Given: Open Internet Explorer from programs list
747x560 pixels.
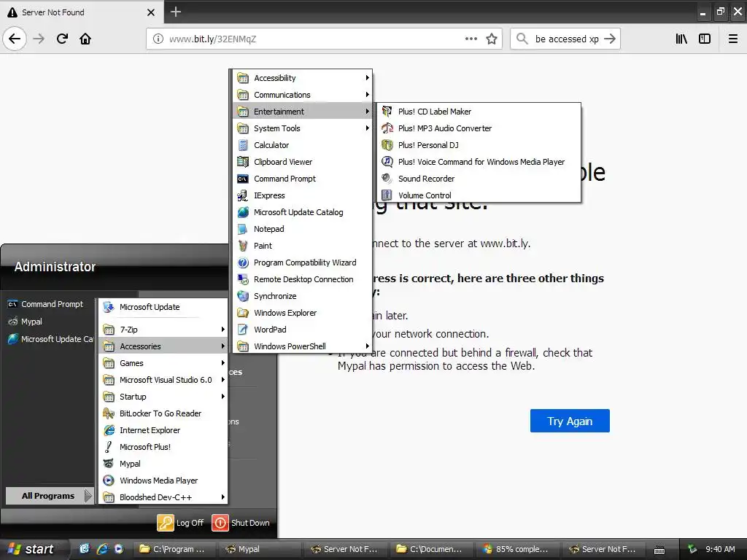Looking at the screenshot, I should (x=163, y=430).
